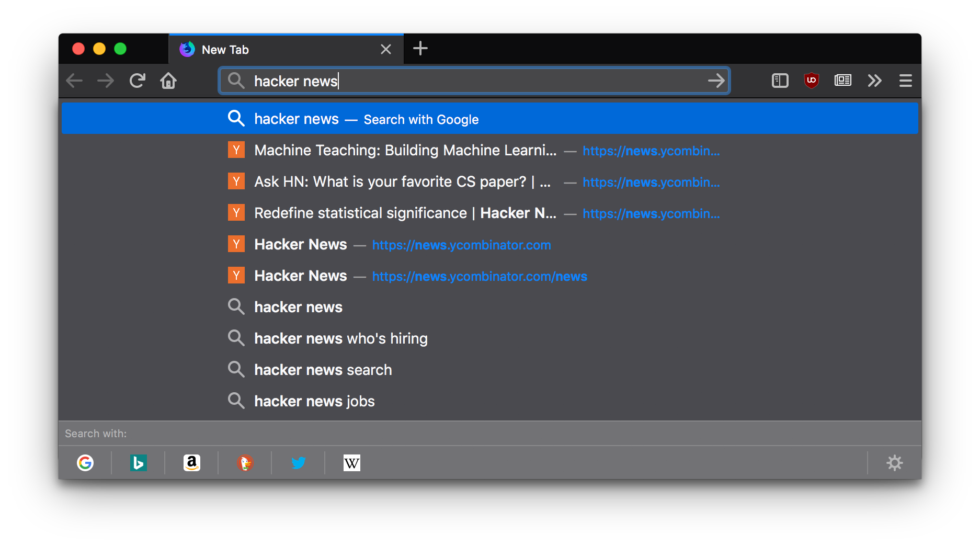
Task: Search with the Google engine icon
Action: tap(85, 463)
